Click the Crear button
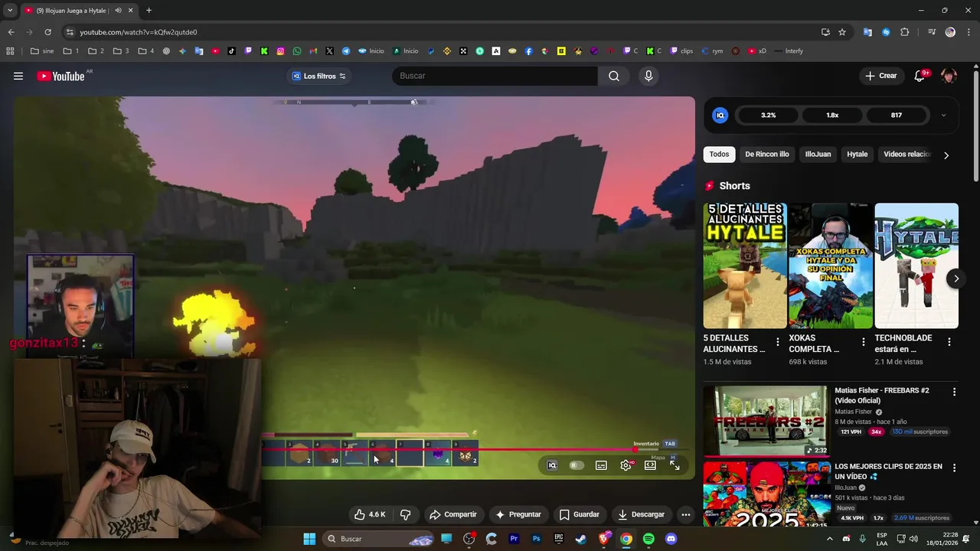The width and height of the screenshot is (980, 551). [880, 76]
